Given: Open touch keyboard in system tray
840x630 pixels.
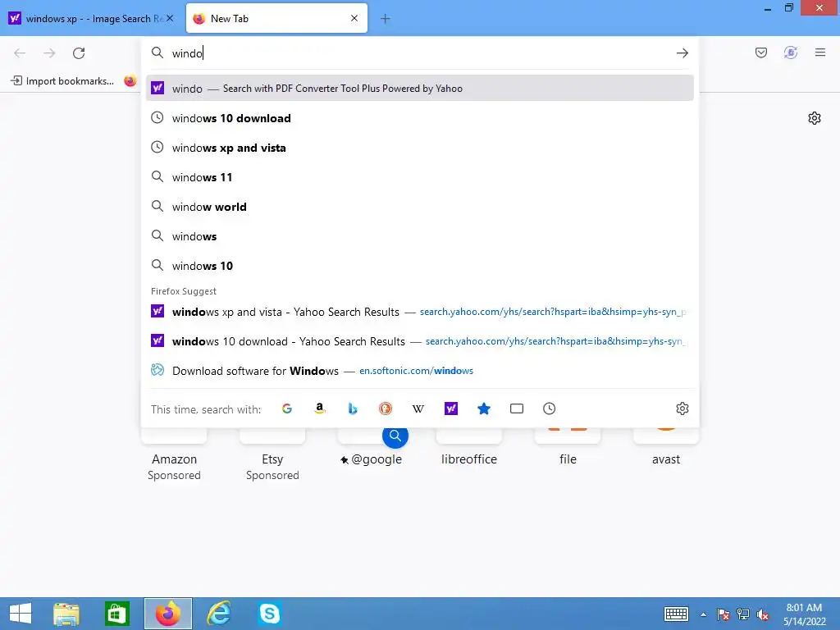Looking at the screenshot, I should tap(676, 614).
